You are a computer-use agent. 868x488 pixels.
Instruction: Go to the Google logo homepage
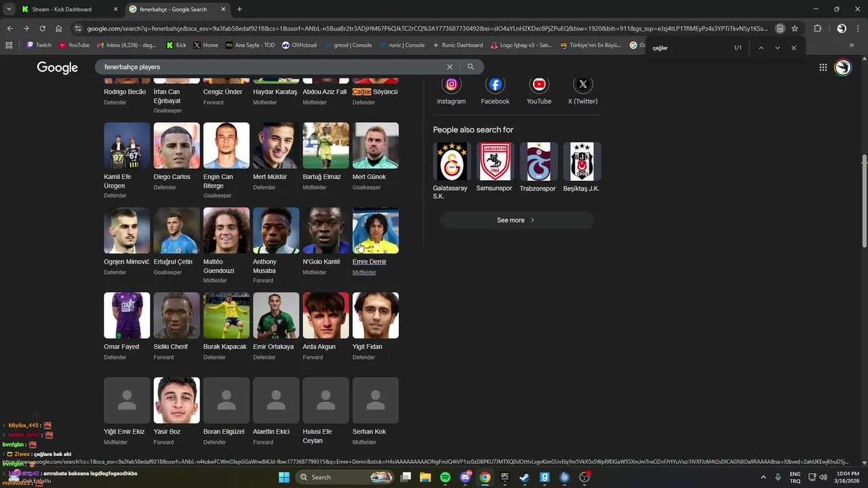[x=57, y=67]
